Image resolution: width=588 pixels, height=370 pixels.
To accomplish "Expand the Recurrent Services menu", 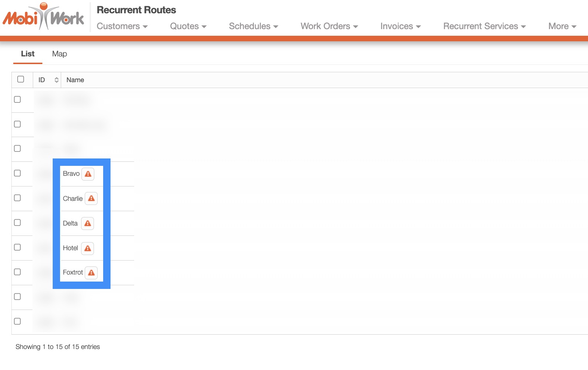I will 484,26.
